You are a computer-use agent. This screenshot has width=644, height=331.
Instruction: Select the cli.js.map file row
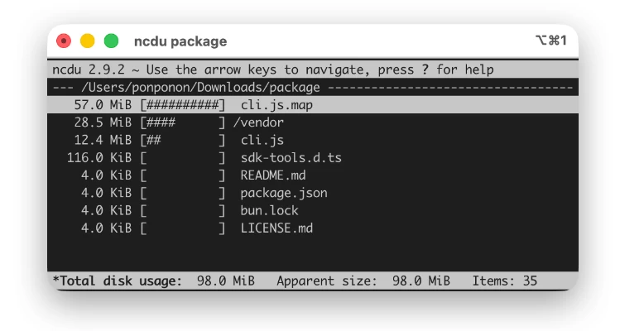[x=313, y=105]
